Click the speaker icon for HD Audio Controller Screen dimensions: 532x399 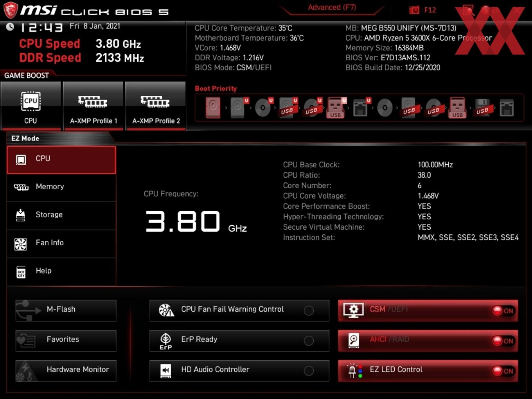(166, 371)
